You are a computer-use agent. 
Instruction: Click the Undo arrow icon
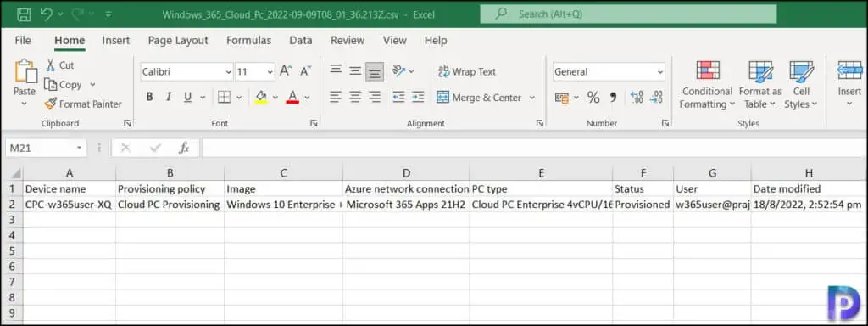tap(46, 14)
